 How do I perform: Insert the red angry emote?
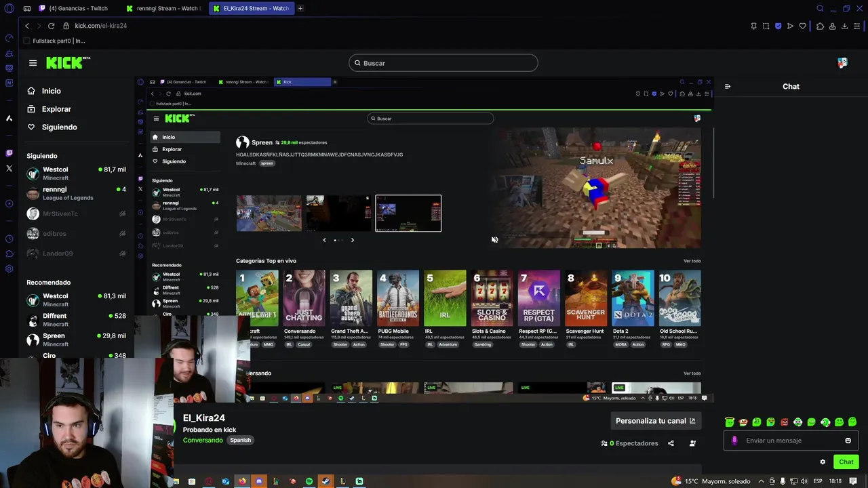(785, 422)
